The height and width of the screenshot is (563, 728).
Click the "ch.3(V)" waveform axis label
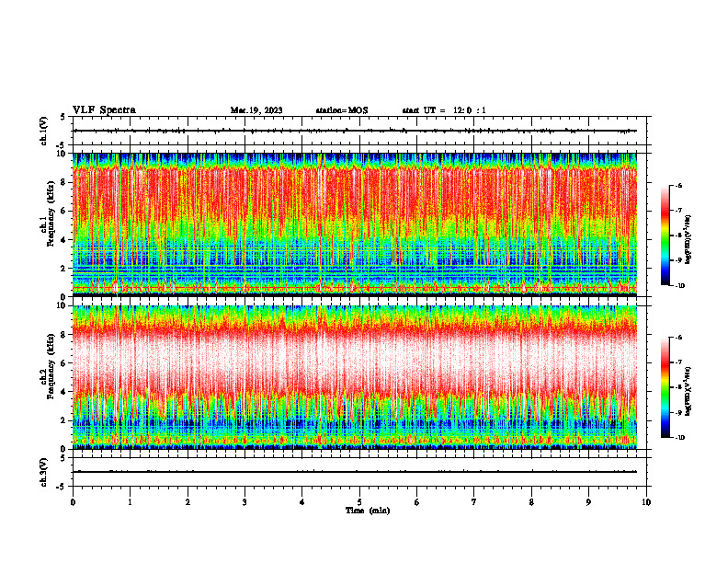tap(44, 472)
